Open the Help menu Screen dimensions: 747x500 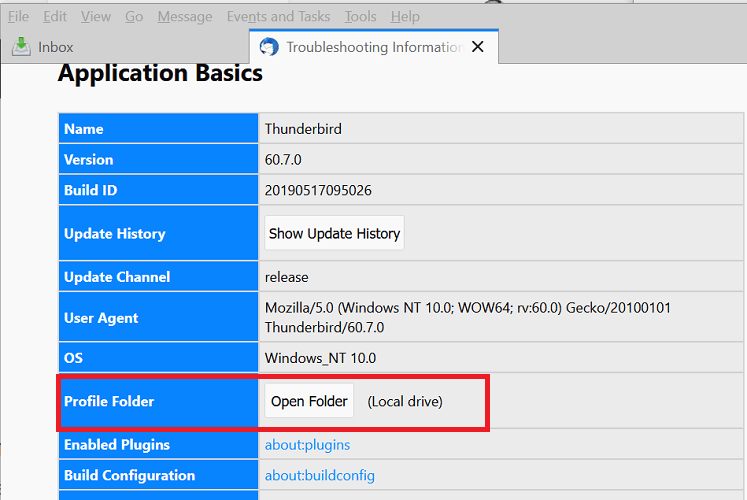(405, 17)
